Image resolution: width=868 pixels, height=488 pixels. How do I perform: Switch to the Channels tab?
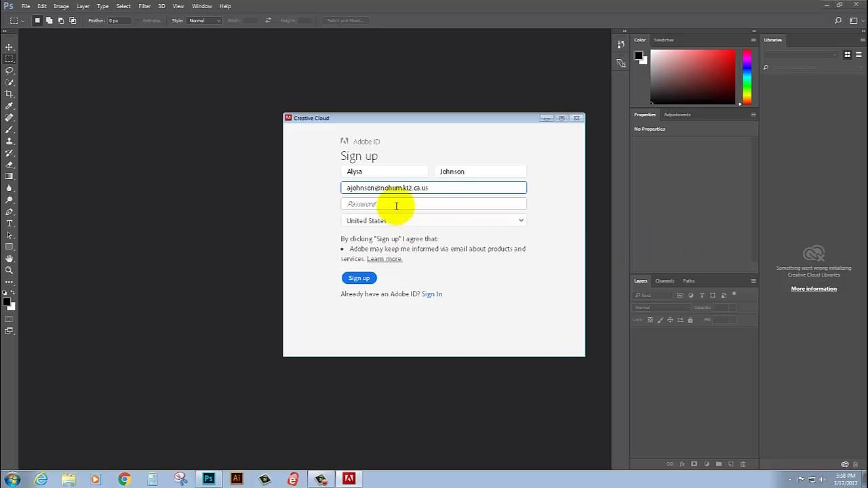pos(665,281)
